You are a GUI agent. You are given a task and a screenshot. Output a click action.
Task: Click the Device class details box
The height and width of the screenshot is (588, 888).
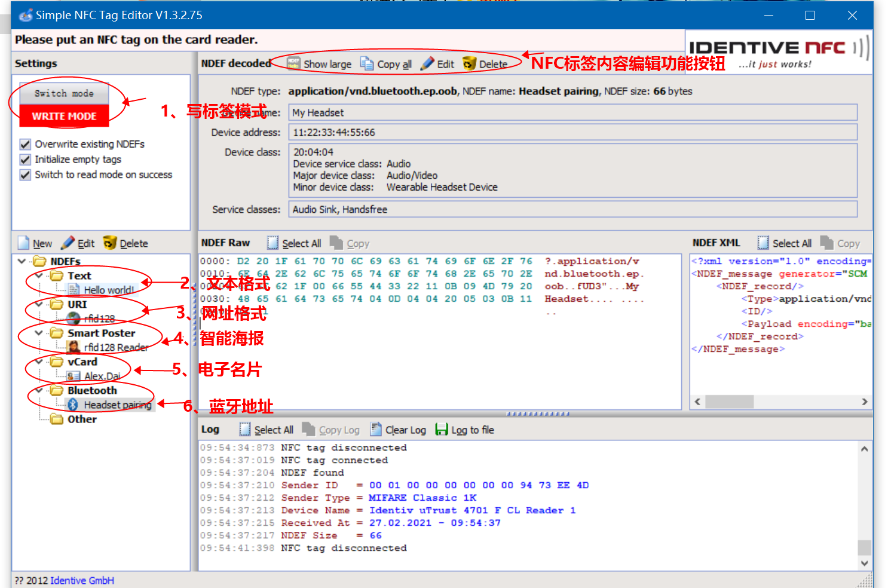(573, 170)
